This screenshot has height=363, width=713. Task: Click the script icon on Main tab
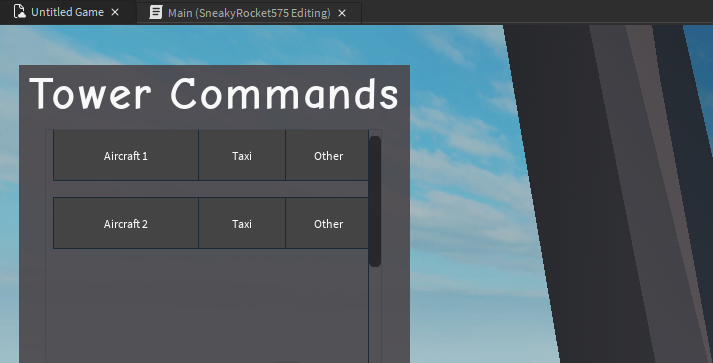(x=156, y=12)
